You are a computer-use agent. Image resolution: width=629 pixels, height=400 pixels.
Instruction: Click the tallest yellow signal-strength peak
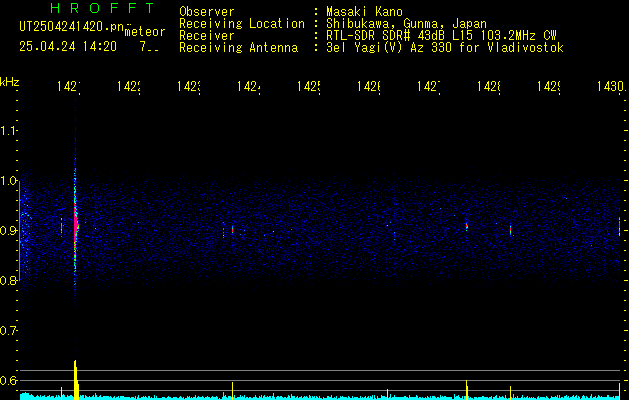tap(75, 379)
